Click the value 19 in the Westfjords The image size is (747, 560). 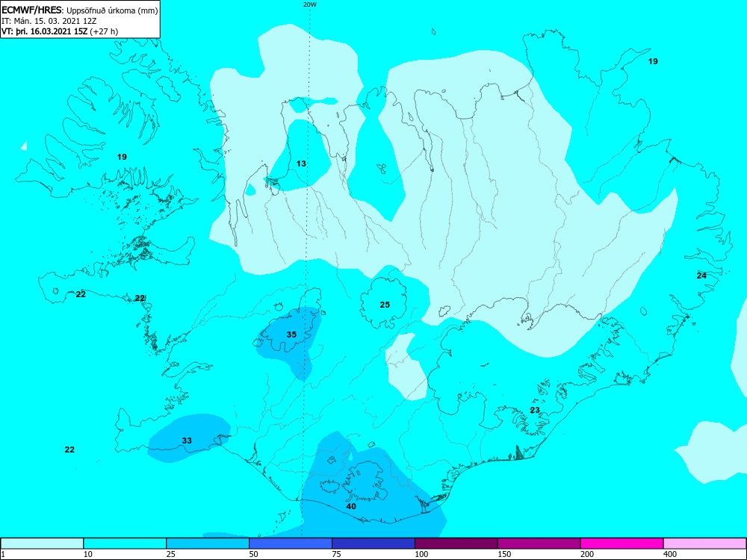tap(122, 157)
